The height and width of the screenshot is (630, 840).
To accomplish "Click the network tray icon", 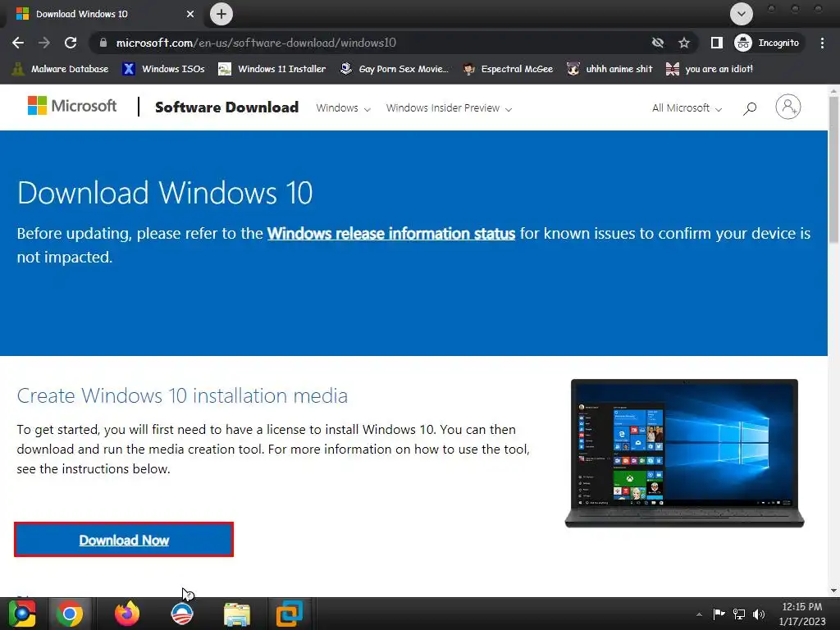I will 739,614.
